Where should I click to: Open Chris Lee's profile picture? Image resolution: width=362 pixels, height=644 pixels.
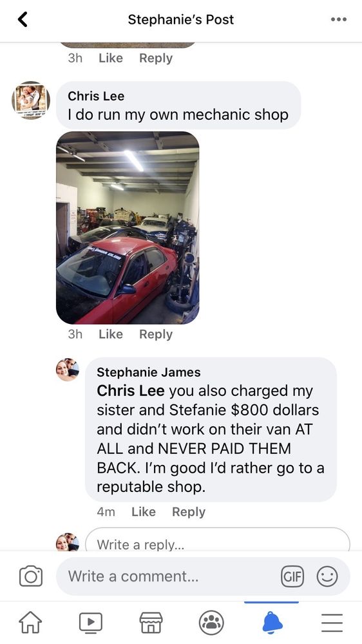(31, 100)
